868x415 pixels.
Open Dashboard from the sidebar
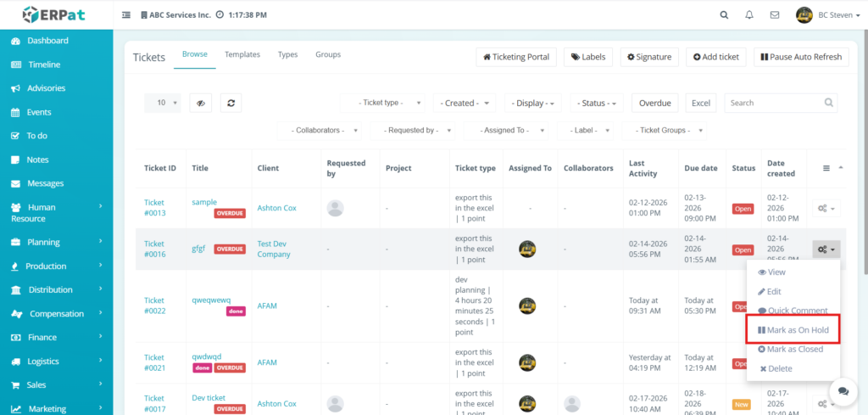click(47, 41)
